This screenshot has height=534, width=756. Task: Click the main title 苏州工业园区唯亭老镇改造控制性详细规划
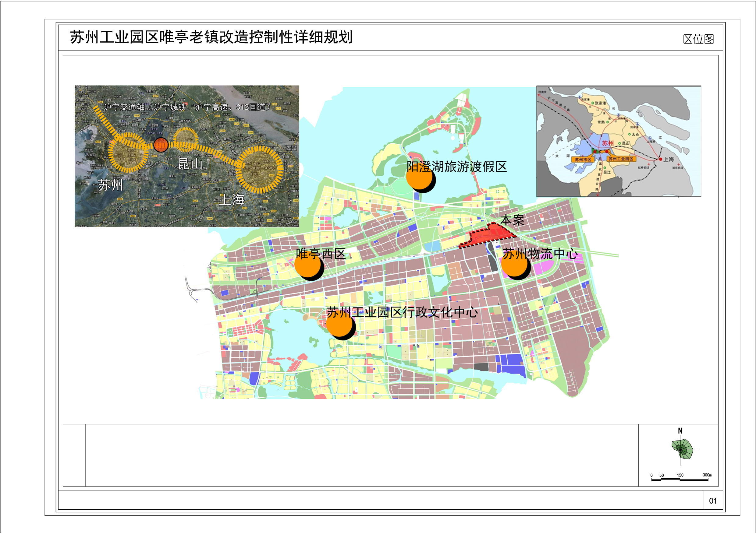click(211, 37)
